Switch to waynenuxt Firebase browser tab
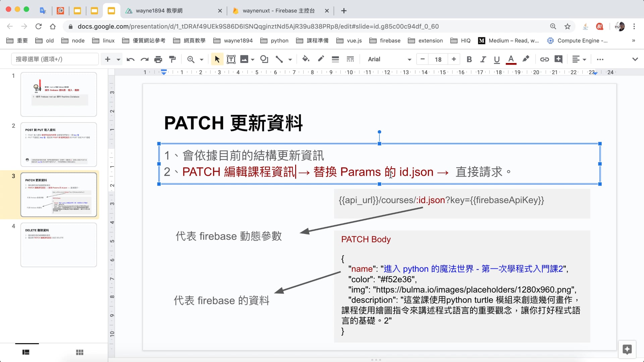This screenshot has width=644, height=362. [x=278, y=11]
